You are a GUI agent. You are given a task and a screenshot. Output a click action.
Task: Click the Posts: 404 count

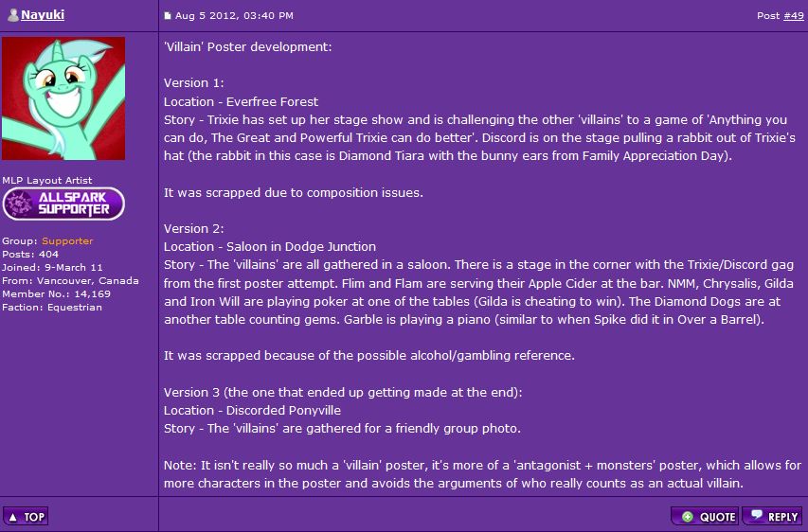[30, 255]
